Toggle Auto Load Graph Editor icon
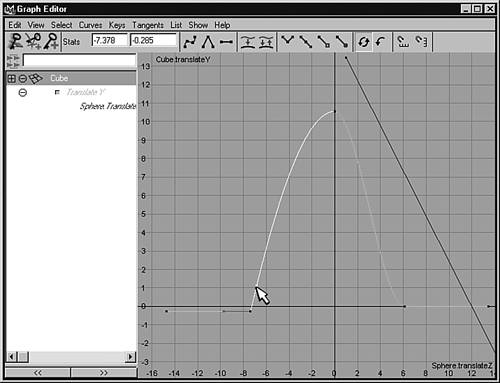 (x=363, y=42)
